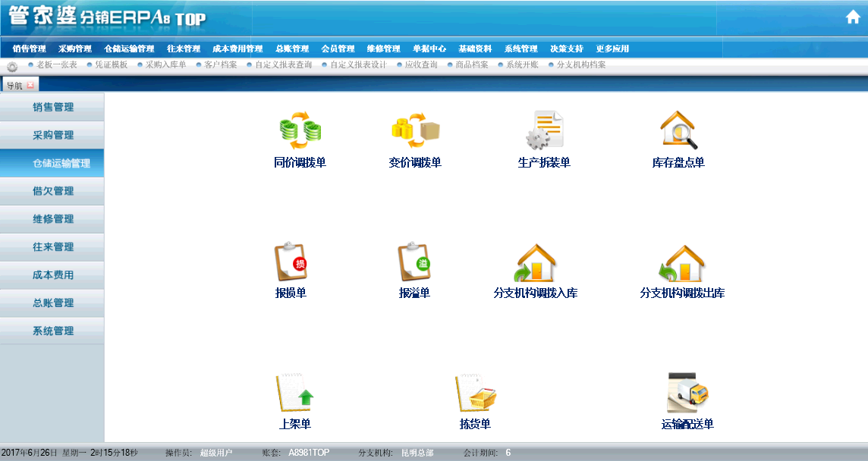
Task: Click the 采购入库单 shortcut
Action: pos(165,64)
